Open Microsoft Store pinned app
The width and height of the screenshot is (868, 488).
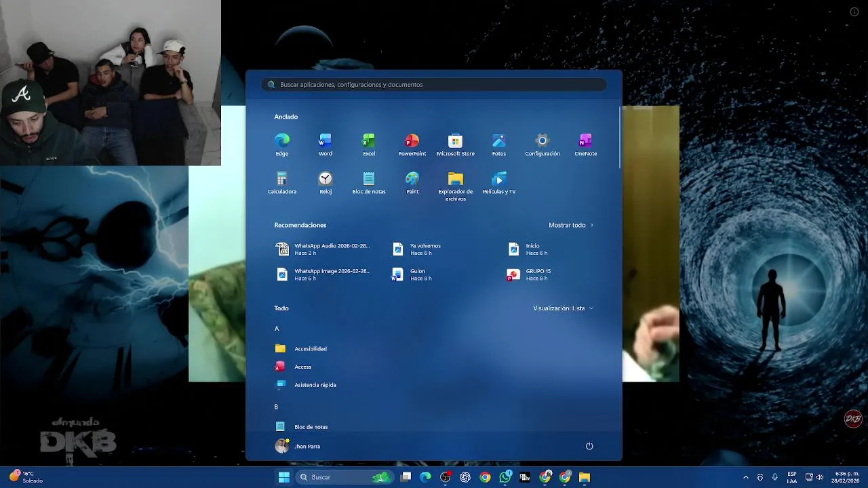click(456, 144)
